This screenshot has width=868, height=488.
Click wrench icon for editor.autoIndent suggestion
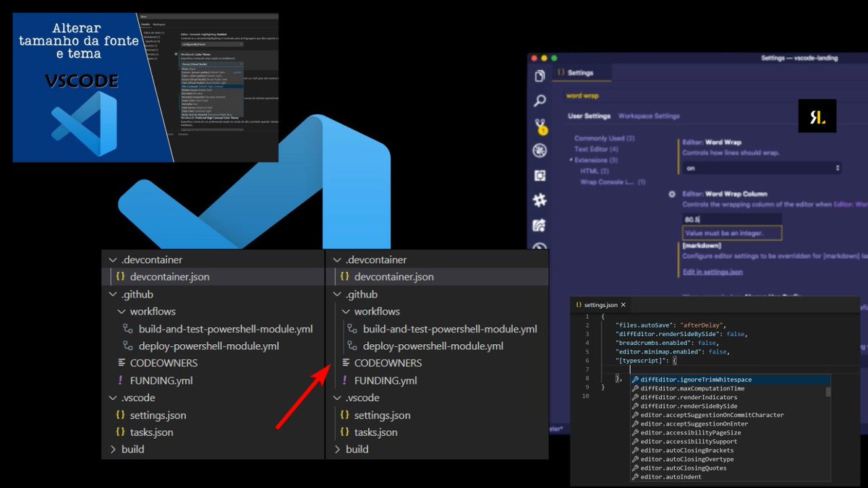pyautogui.click(x=635, y=477)
